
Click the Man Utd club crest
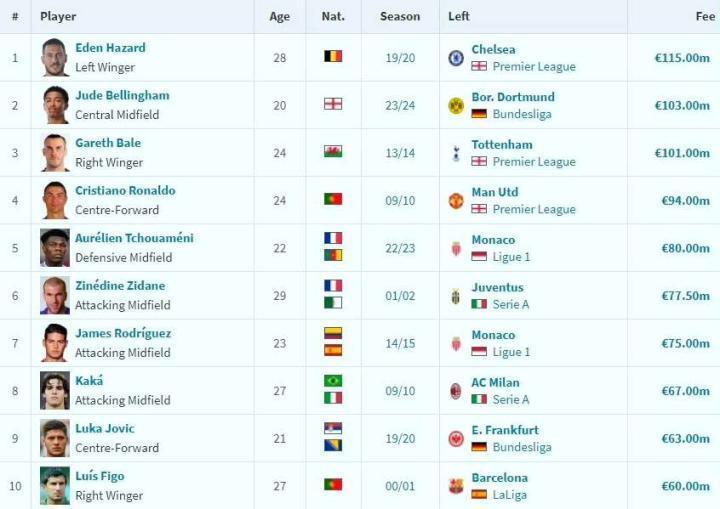point(456,200)
